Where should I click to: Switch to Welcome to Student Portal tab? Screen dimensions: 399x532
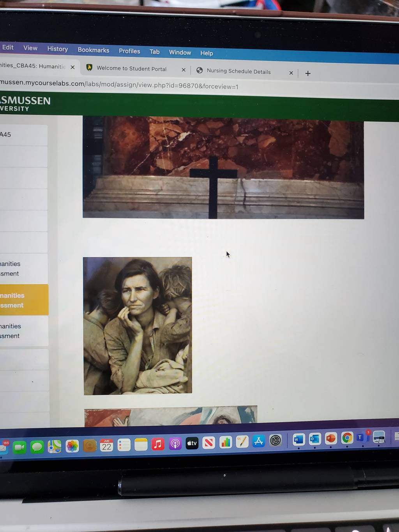pos(132,69)
